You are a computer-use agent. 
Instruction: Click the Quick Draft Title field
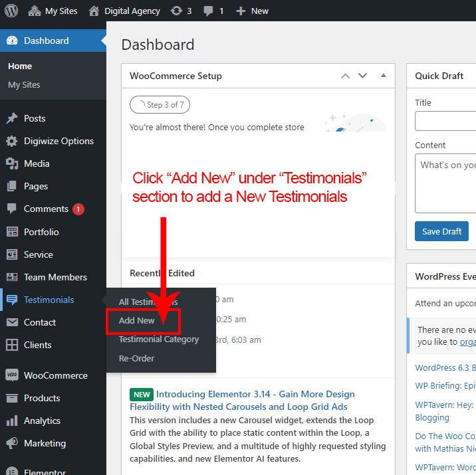445,121
